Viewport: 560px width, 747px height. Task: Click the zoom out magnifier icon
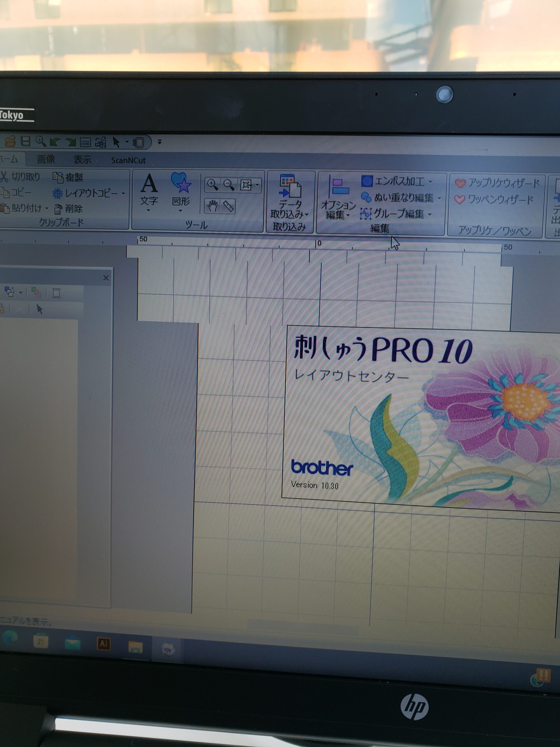(x=229, y=185)
